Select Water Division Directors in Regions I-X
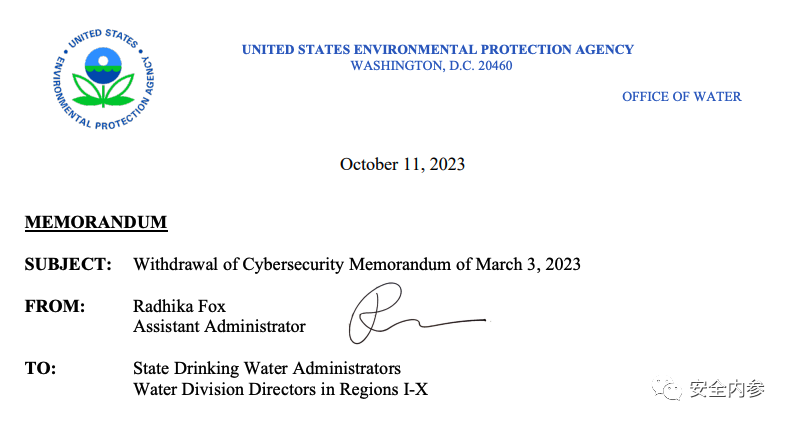The height and width of the screenshot is (423, 790). [x=280, y=389]
